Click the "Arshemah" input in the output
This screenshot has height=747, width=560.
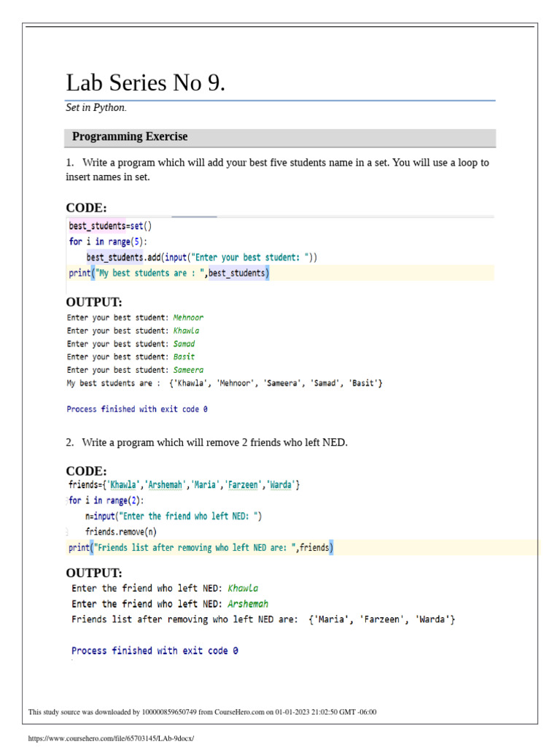point(248,604)
